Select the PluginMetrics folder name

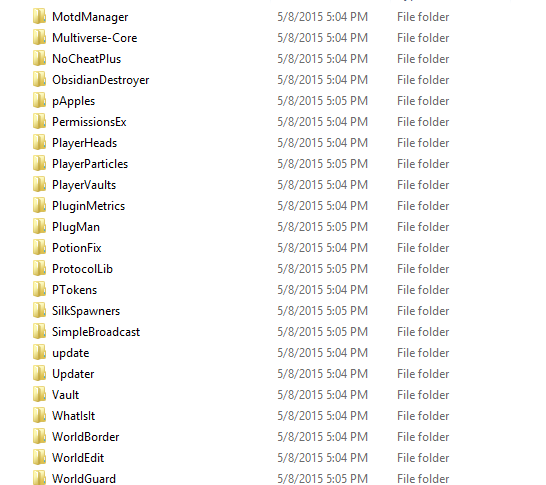click(x=88, y=206)
